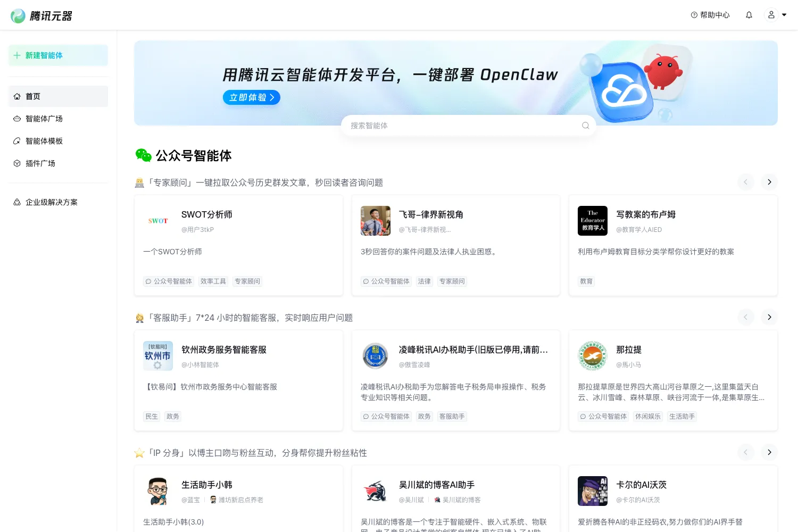
Task: Click the 吴川斌的博客AI助手 avatar
Action: click(x=376, y=491)
